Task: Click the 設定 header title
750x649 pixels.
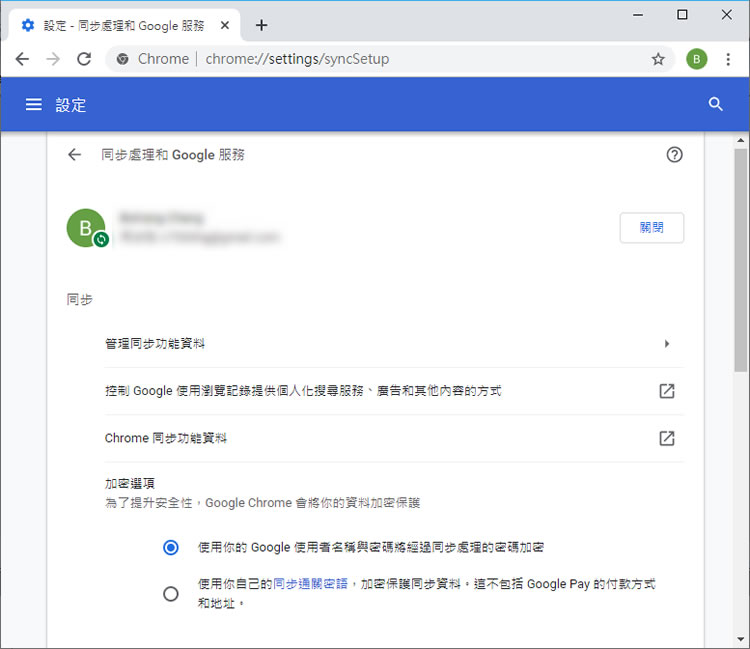Action: (x=71, y=105)
